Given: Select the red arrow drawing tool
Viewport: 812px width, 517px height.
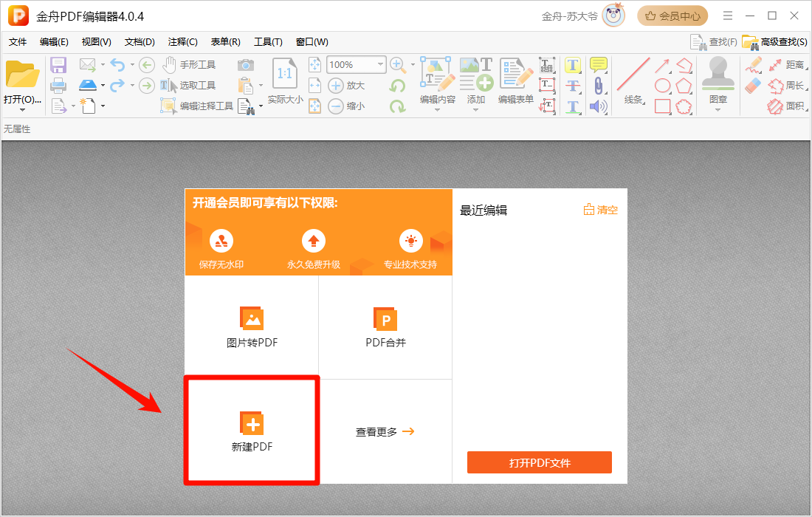Looking at the screenshot, I should click(662, 65).
